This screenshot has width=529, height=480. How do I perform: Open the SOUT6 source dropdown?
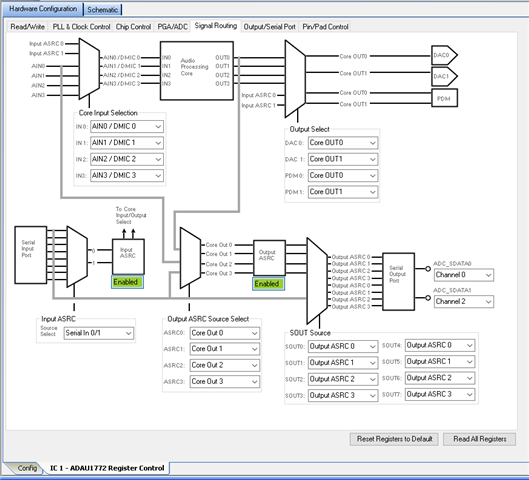click(x=440, y=378)
